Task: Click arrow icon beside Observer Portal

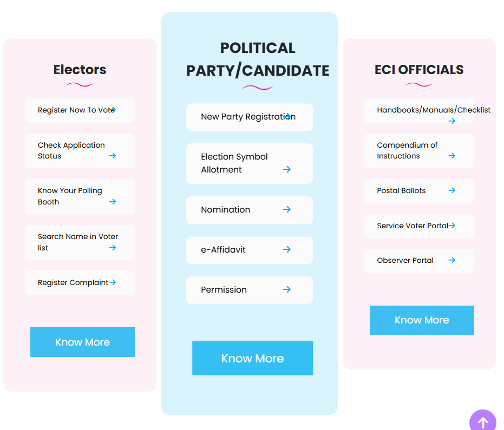Action: 452,260
